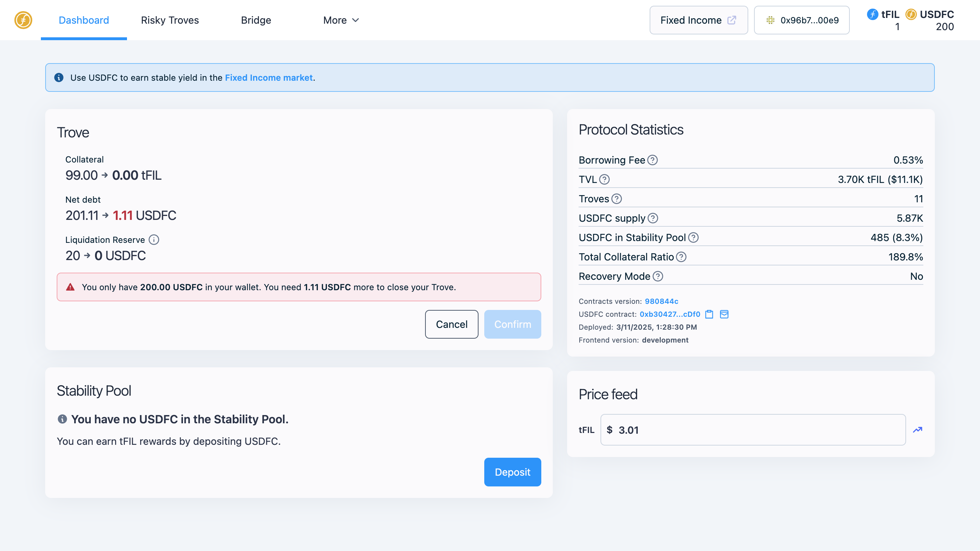Open the Bridge tab
Viewport: 980px width, 551px height.
[256, 20]
